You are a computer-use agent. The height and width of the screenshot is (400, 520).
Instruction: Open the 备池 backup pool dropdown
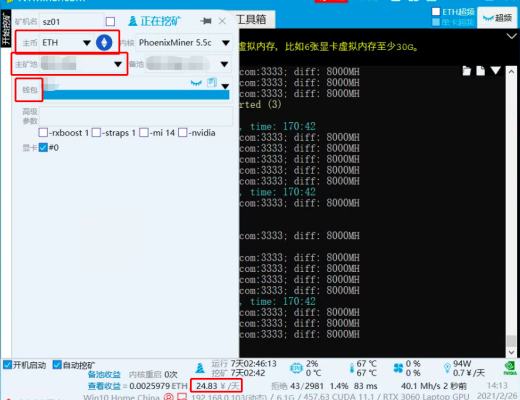(224, 64)
